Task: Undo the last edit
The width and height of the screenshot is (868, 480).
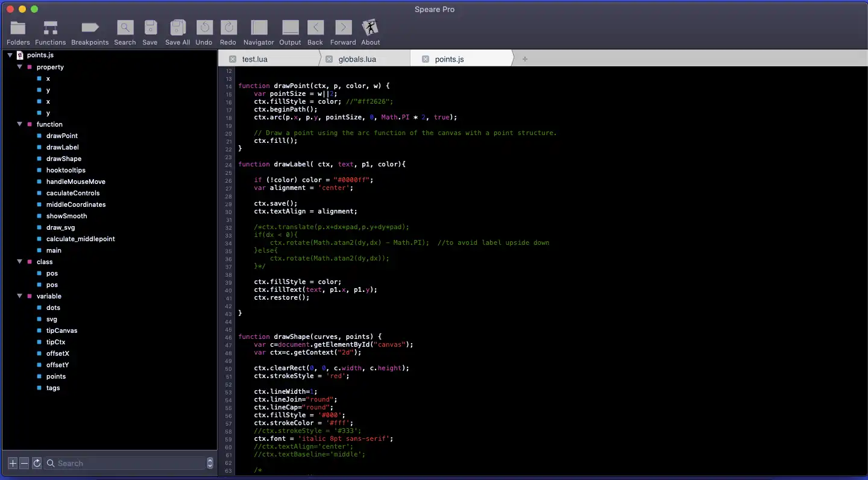Action: point(204,28)
